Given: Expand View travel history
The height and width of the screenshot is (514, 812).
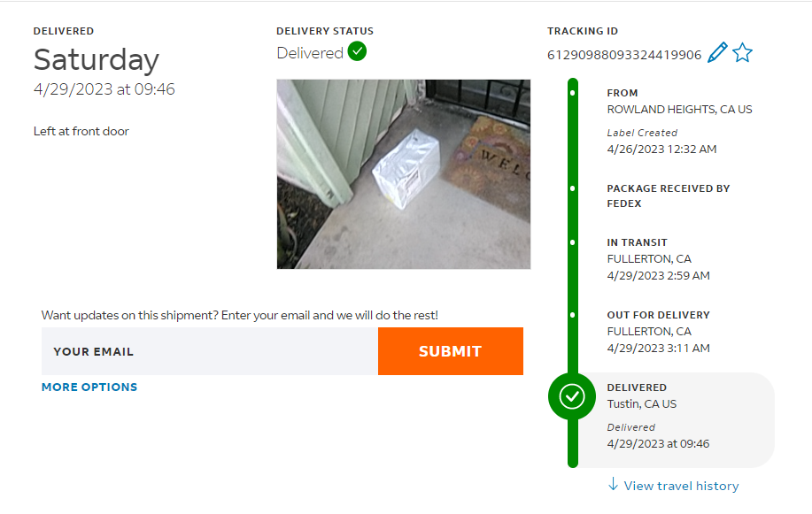Looking at the screenshot, I should [680, 486].
